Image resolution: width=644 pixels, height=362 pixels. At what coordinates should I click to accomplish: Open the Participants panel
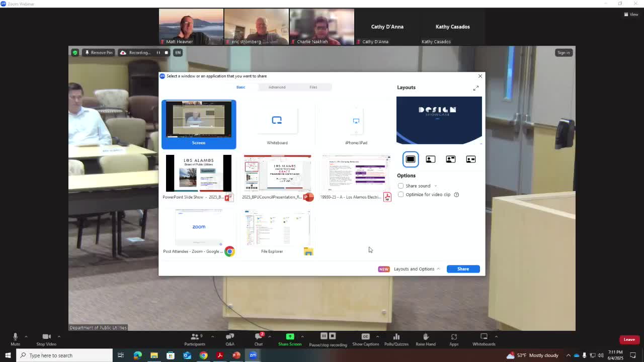(x=195, y=337)
